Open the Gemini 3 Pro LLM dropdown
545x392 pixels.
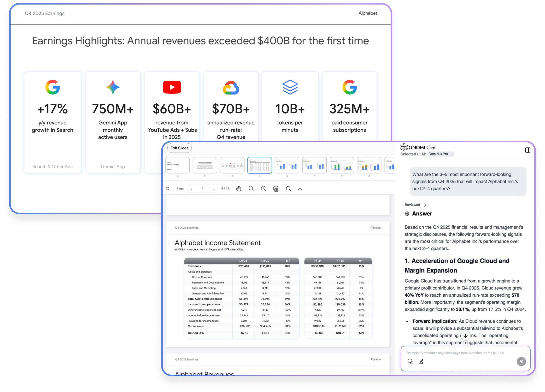coord(441,154)
